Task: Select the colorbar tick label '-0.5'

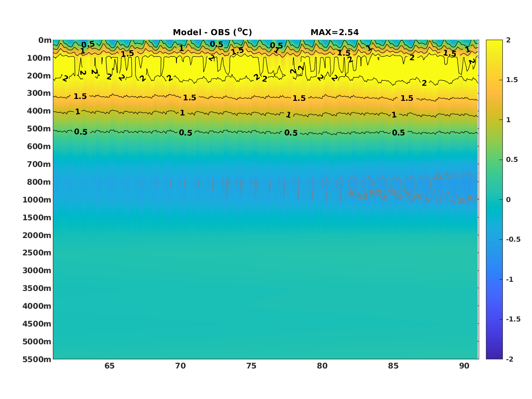Action: tap(513, 239)
